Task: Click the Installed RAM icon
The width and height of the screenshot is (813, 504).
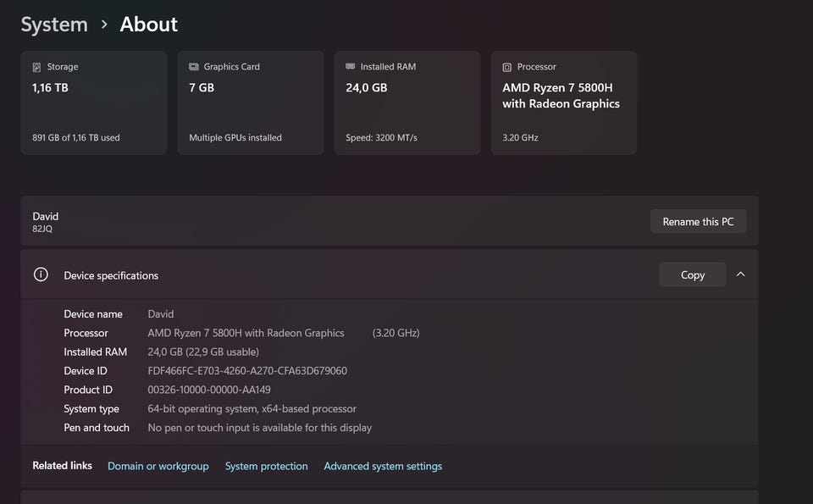Action: 350,67
